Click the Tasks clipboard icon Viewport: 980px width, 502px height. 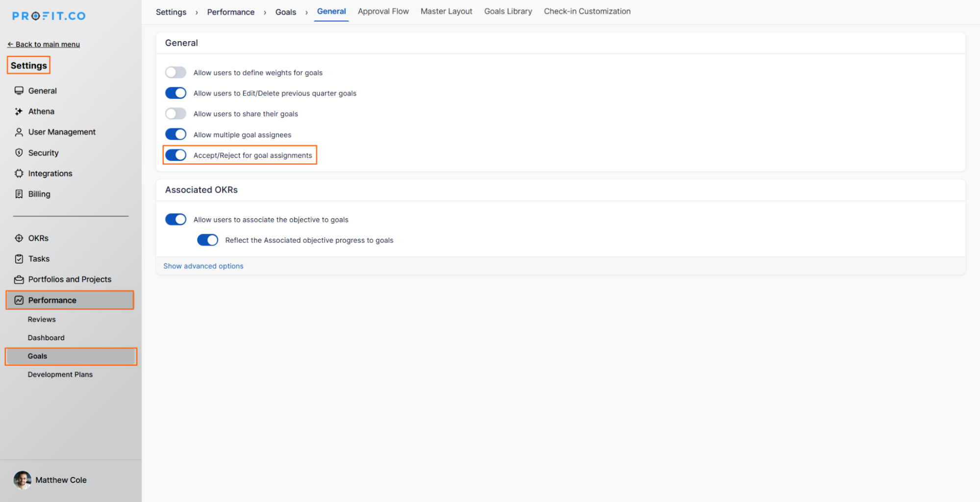pyautogui.click(x=19, y=259)
